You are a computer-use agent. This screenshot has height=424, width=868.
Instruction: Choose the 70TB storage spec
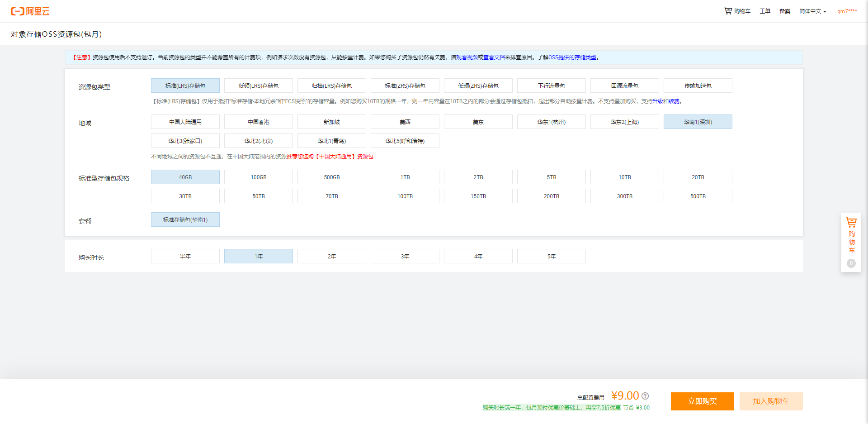(x=332, y=196)
